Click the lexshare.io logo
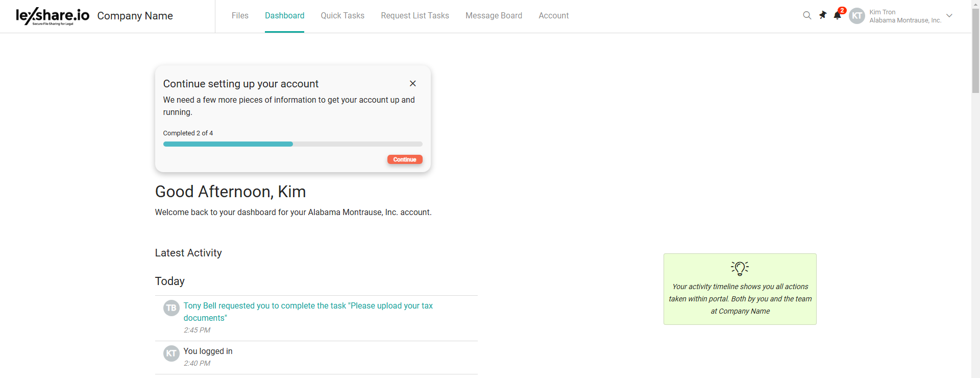The width and height of the screenshot is (980, 378). (x=53, y=16)
